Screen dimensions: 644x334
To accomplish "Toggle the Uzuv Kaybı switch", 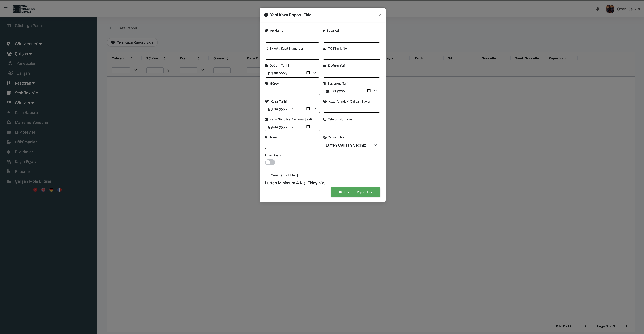I will [x=270, y=162].
